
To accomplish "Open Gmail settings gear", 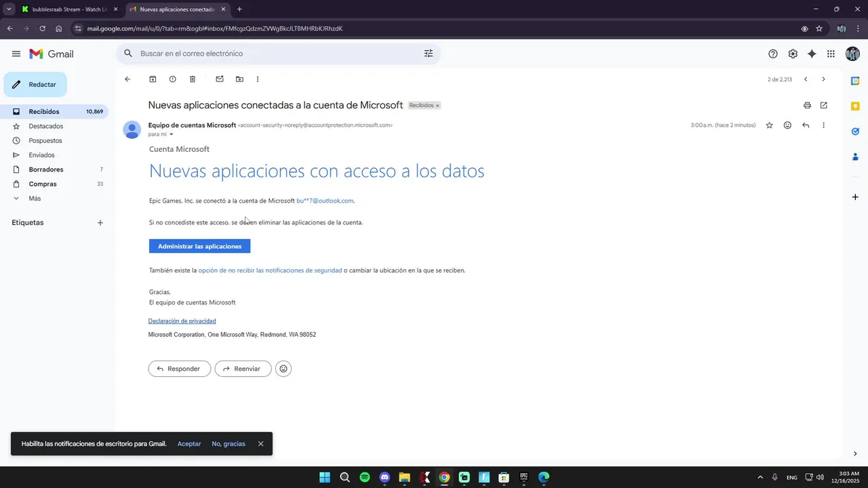I will [x=793, y=54].
